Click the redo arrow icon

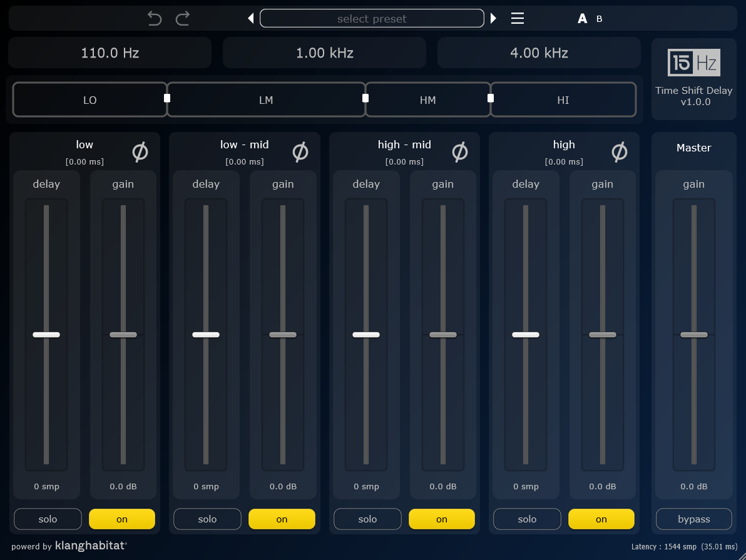(183, 19)
